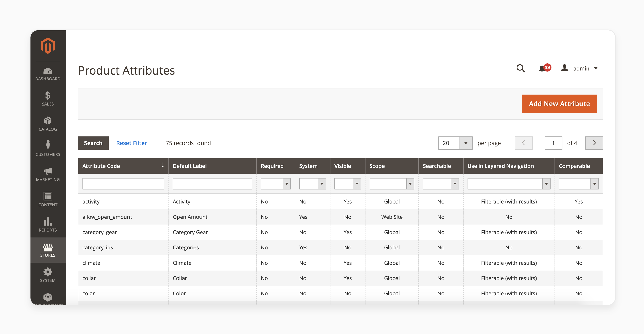644x334 pixels.
Task: Open the System filter dropdown
Action: [312, 184]
